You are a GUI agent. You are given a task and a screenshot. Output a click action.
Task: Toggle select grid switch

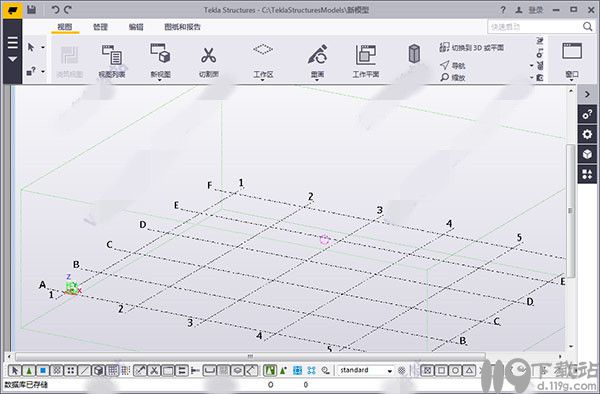(x=112, y=370)
